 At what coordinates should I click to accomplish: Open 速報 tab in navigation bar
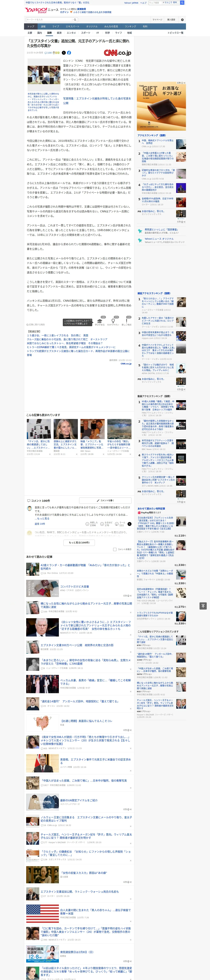43,27
